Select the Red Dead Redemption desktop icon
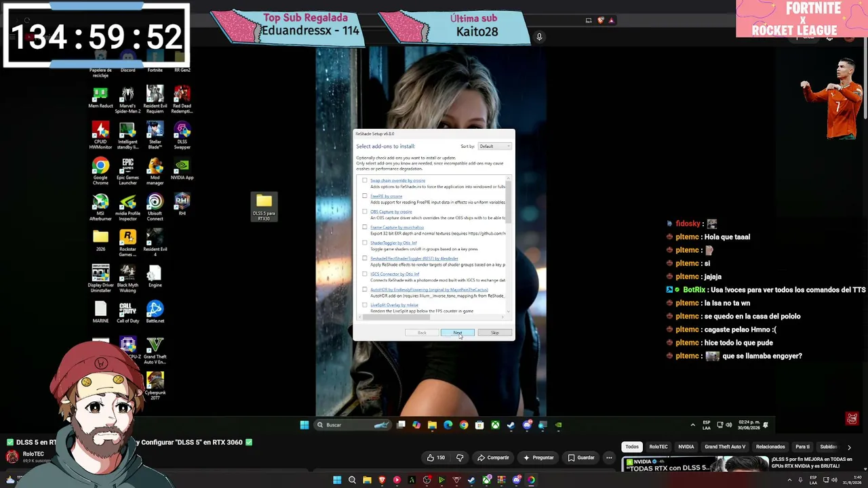This screenshot has height=488, width=868. click(x=182, y=99)
